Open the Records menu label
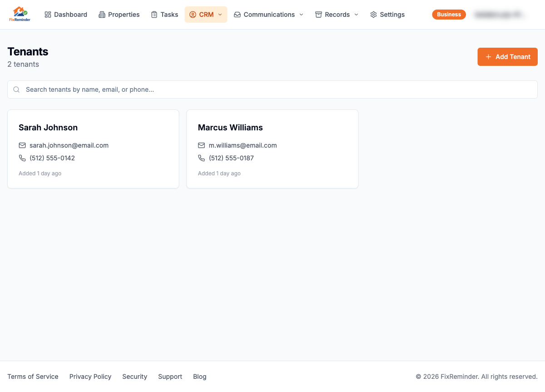Viewport: 545px width, 392px height. (337, 15)
